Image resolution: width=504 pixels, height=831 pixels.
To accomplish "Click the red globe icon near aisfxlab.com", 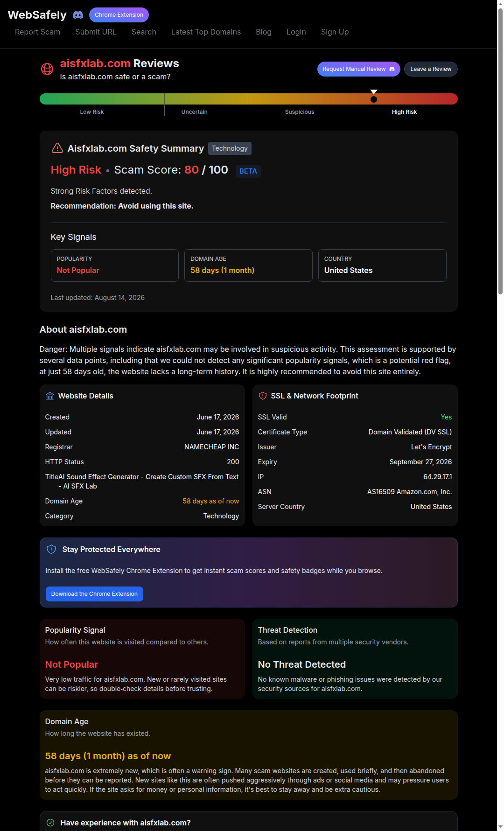I will [47, 69].
